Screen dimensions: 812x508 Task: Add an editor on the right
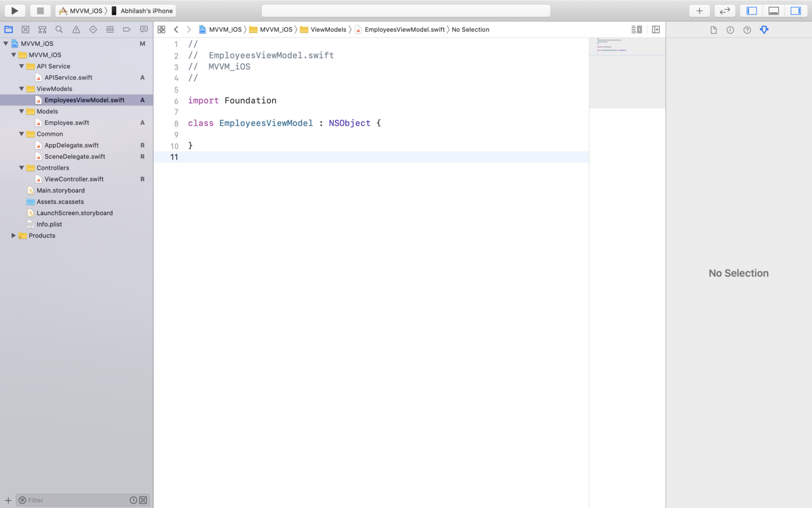click(x=656, y=29)
